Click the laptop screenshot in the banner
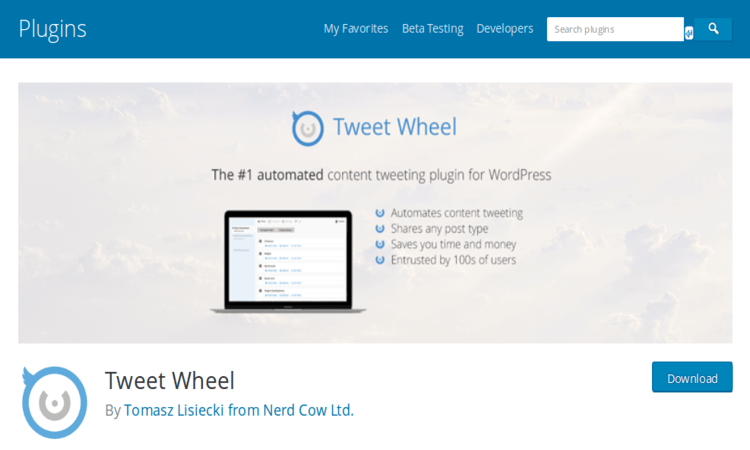The width and height of the screenshot is (750, 450). coord(288,262)
